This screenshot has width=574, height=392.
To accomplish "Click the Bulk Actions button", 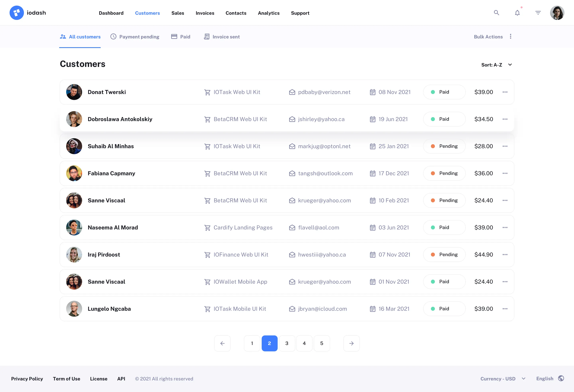I will [488, 36].
